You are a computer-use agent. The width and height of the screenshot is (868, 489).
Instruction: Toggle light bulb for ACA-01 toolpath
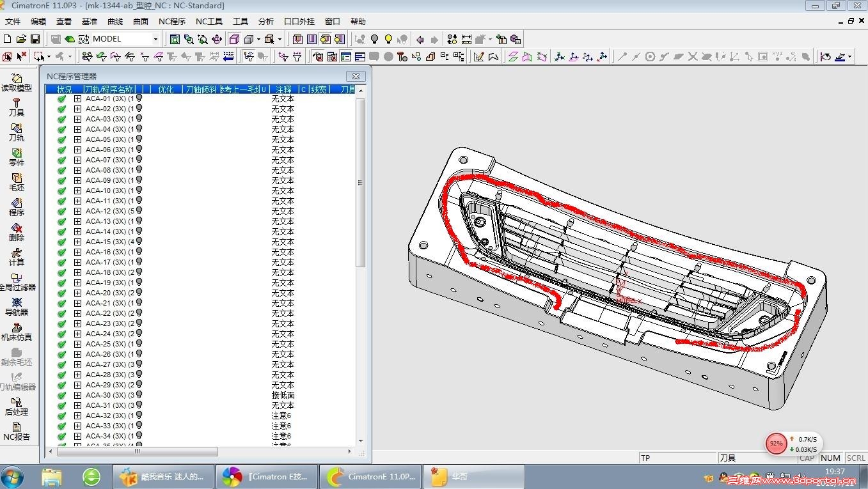pos(139,98)
